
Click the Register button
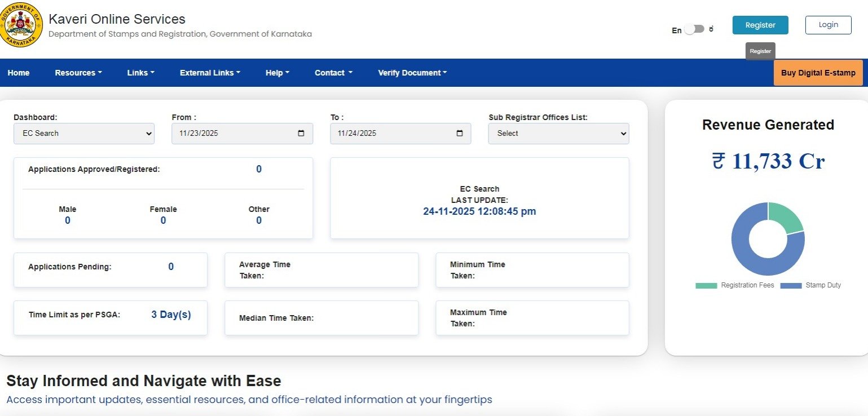pyautogui.click(x=760, y=25)
